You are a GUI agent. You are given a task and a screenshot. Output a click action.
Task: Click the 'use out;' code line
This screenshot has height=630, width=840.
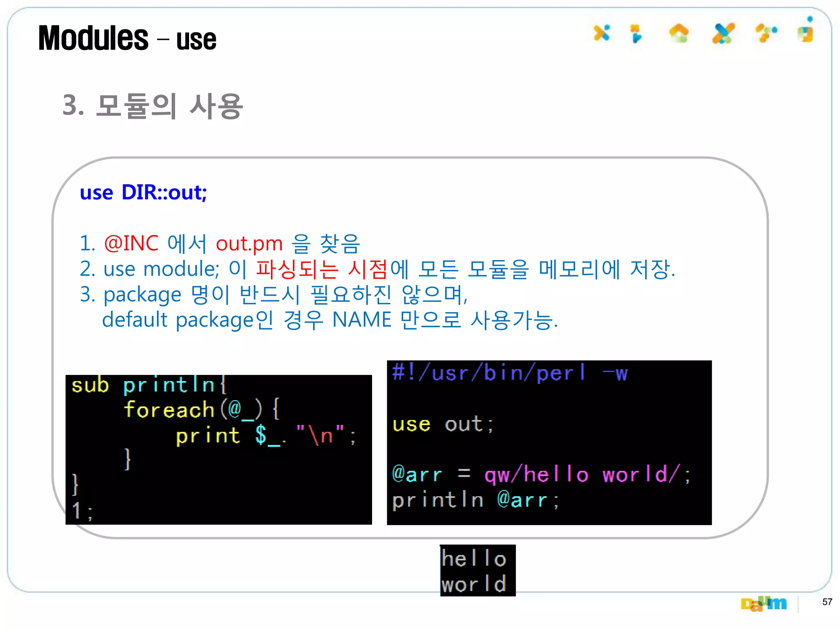pyautogui.click(x=443, y=424)
